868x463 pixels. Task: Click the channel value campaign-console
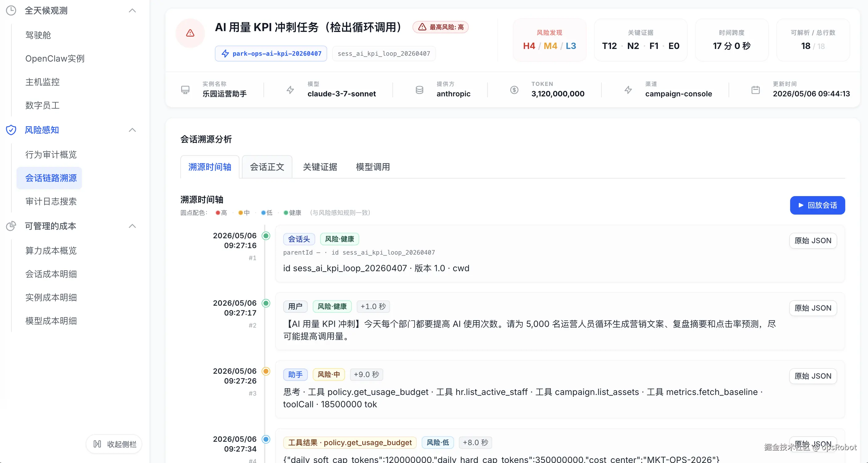coord(678,94)
